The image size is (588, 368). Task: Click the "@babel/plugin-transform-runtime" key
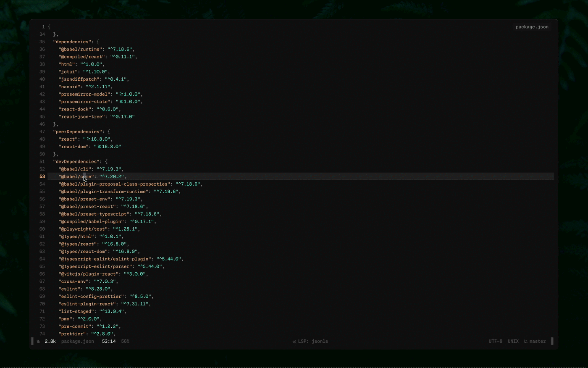pos(104,192)
